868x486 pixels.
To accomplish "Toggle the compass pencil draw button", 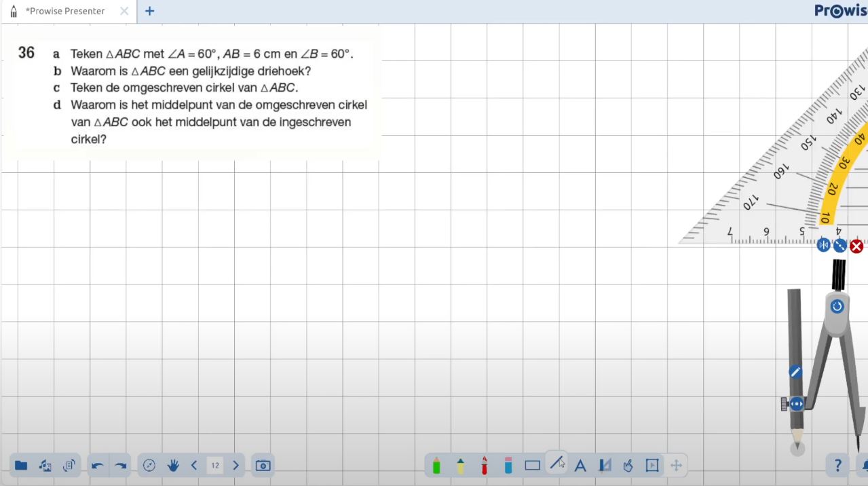I will [795, 371].
